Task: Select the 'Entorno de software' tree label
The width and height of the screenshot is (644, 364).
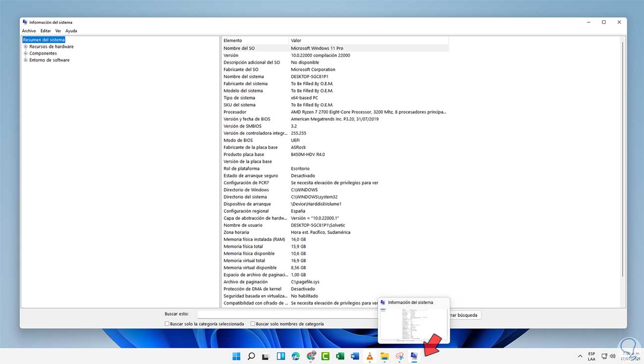Action: pyautogui.click(x=50, y=60)
